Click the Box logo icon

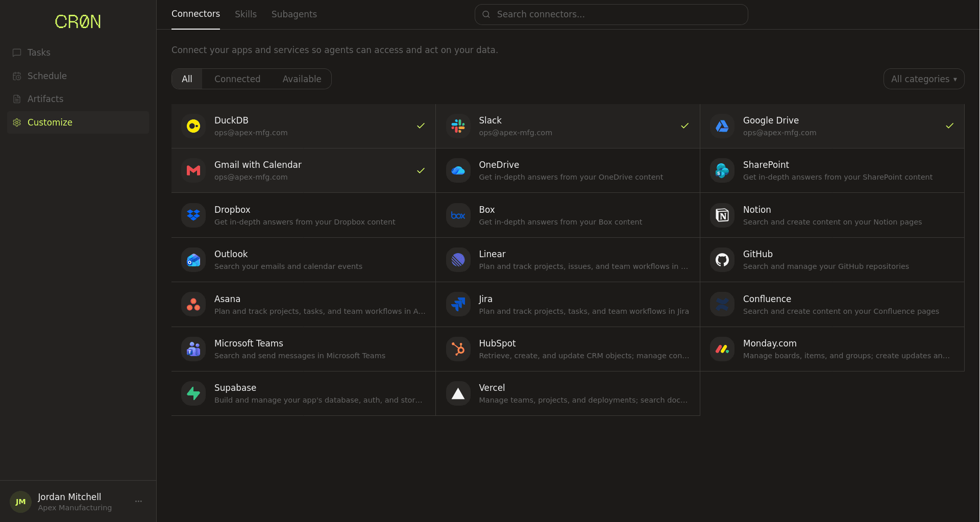click(458, 215)
